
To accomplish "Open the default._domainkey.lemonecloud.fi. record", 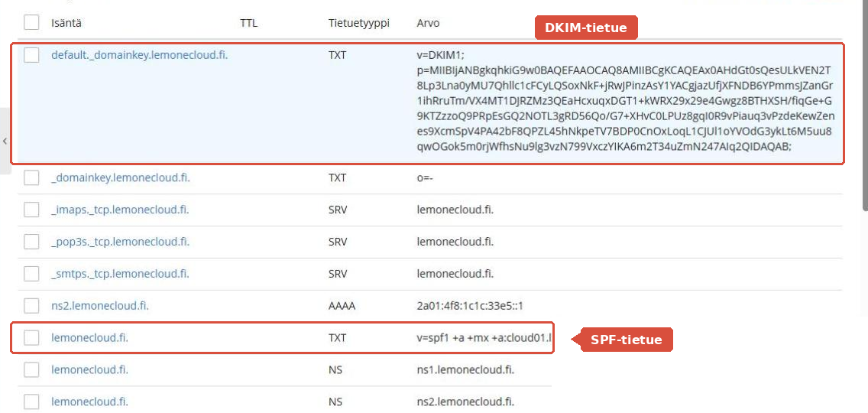I will point(140,55).
